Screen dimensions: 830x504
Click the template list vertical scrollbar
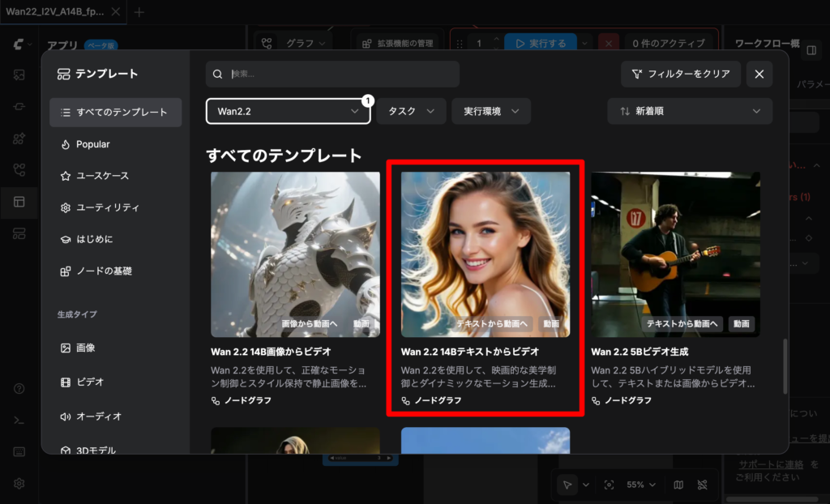(x=783, y=365)
